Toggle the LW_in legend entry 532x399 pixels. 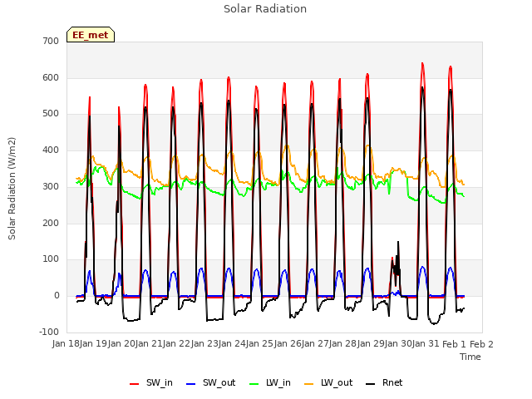click(x=270, y=382)
